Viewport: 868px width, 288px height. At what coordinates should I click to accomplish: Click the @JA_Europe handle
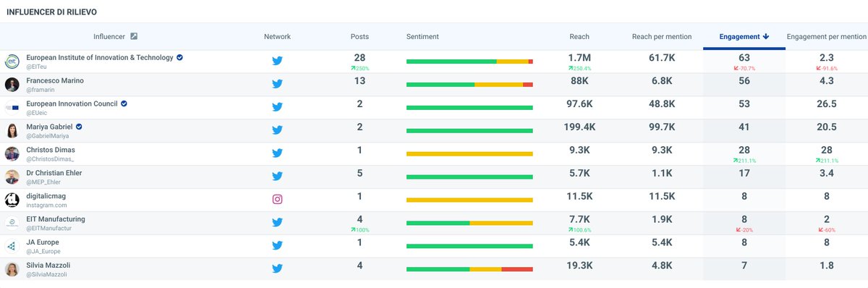(43, 252)
